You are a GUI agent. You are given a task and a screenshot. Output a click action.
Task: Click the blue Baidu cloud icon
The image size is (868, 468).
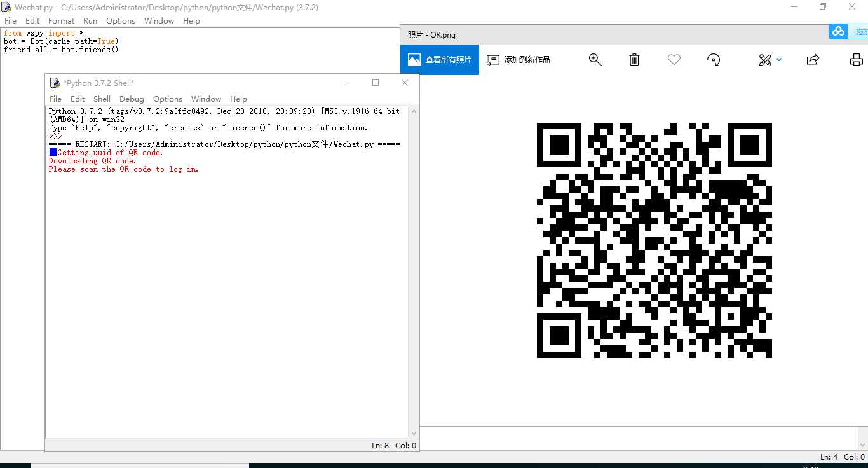coord(839,31)
